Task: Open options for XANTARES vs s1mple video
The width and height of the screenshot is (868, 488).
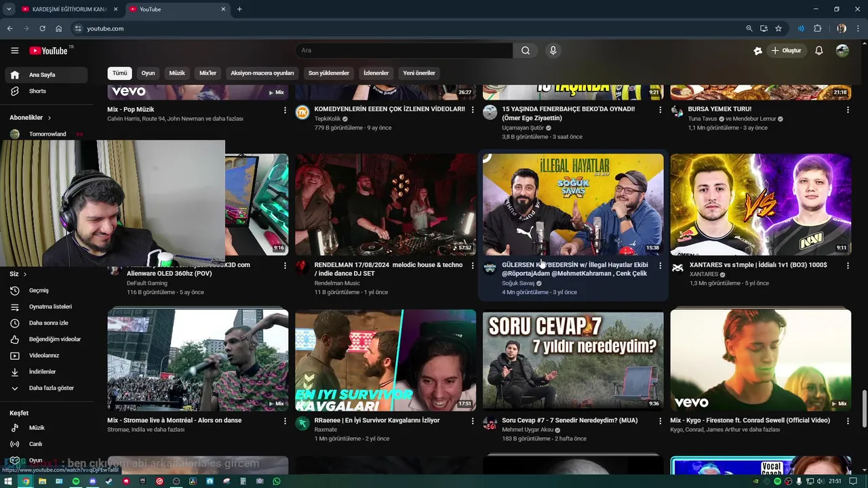Action: tap(848, 266)
